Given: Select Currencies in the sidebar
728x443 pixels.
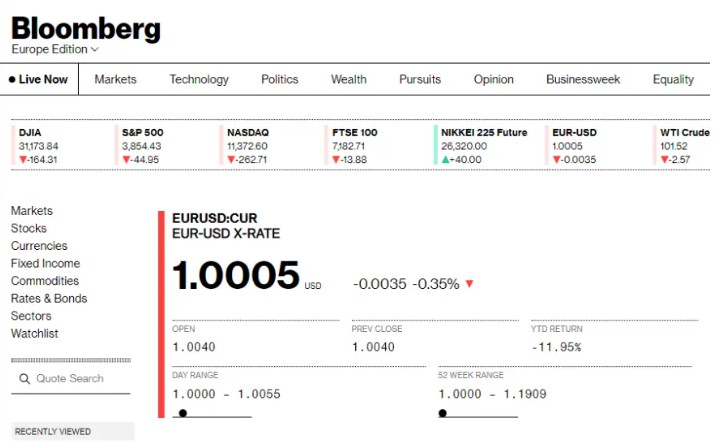Looking at the screenshot, I should [x=39, y=246].
